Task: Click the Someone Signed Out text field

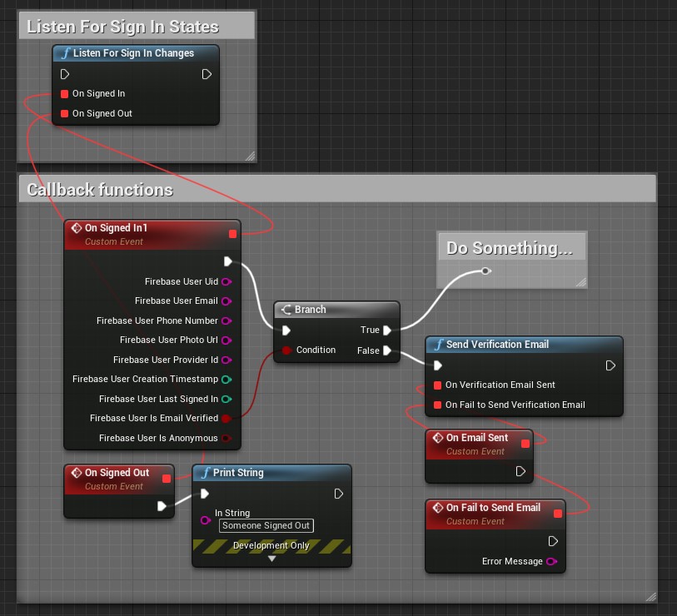Action: [x=266, y=526]
